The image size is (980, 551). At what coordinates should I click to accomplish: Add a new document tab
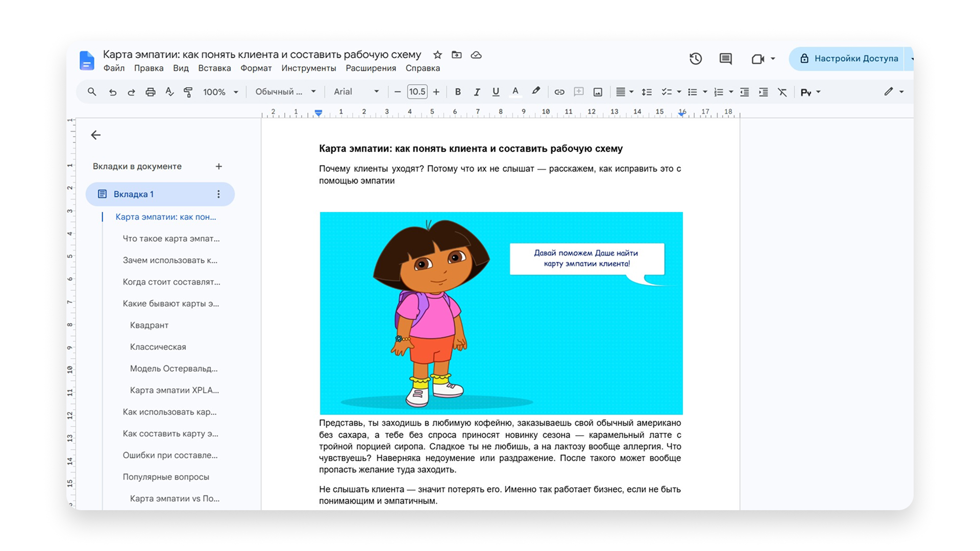pyautogui.click(x=218, y=166)
